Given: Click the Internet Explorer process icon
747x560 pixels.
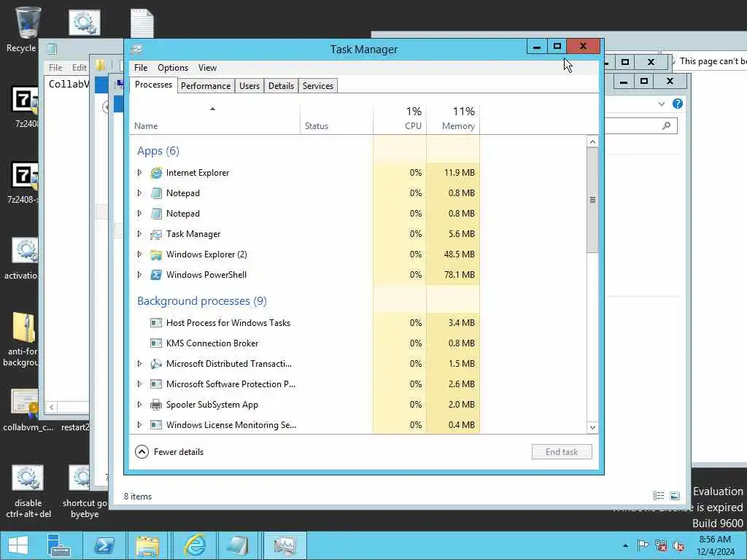Looking at the screenshot, I should coord(156,173).
